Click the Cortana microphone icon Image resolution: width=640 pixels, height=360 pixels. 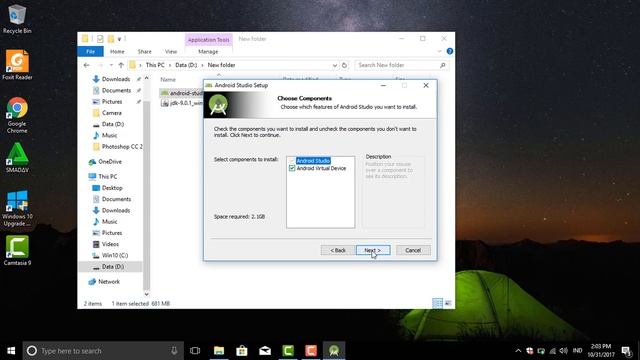(x=174, y=351)
